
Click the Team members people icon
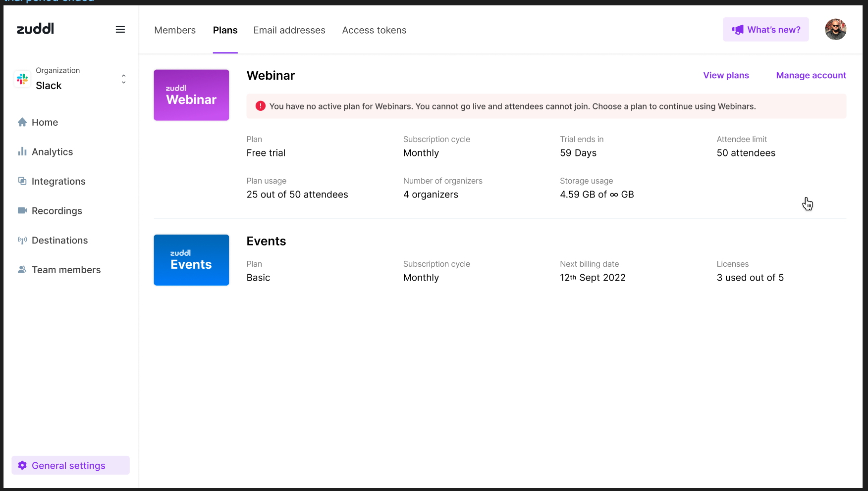click(x=22, y=270)
